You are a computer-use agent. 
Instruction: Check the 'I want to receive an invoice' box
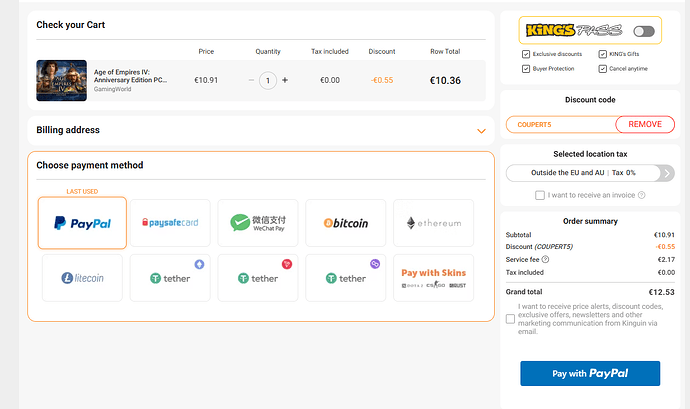click(x=540, y=195)
